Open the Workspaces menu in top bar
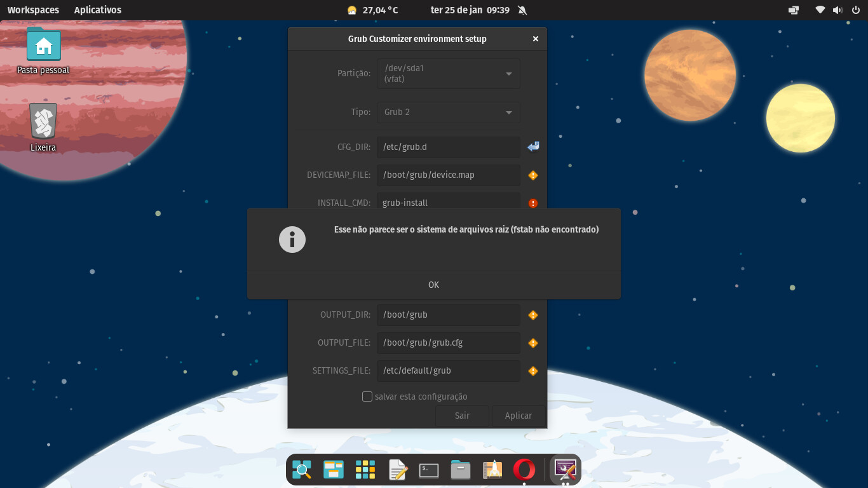 (33, 10)
